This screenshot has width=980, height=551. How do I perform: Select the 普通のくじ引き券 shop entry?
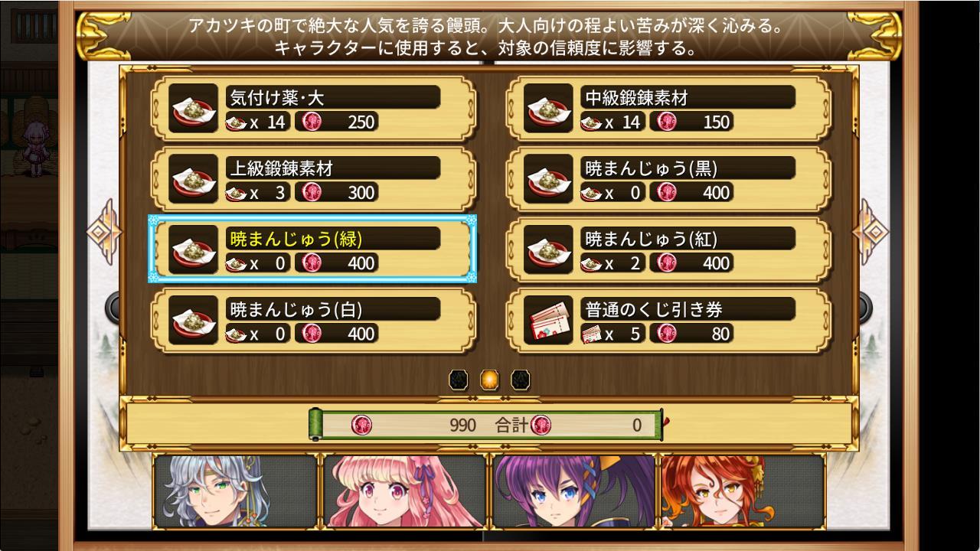[x=669, y=319]
